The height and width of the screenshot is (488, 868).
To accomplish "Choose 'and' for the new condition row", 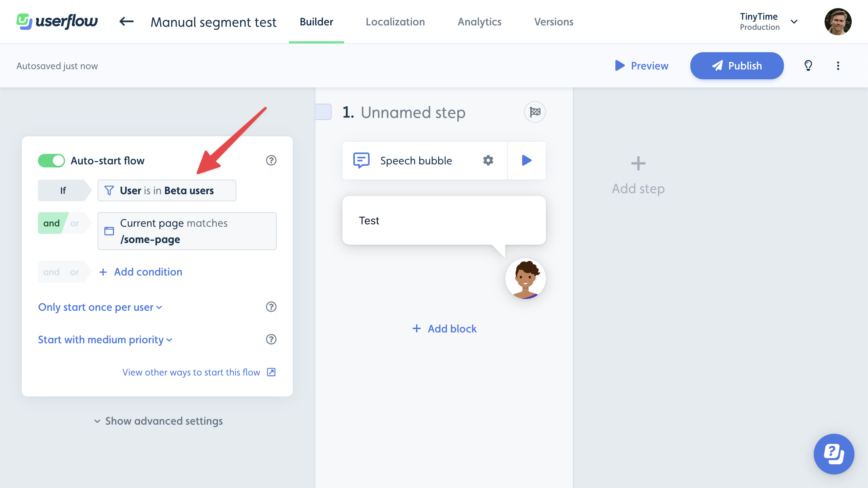I will (52, 272).
